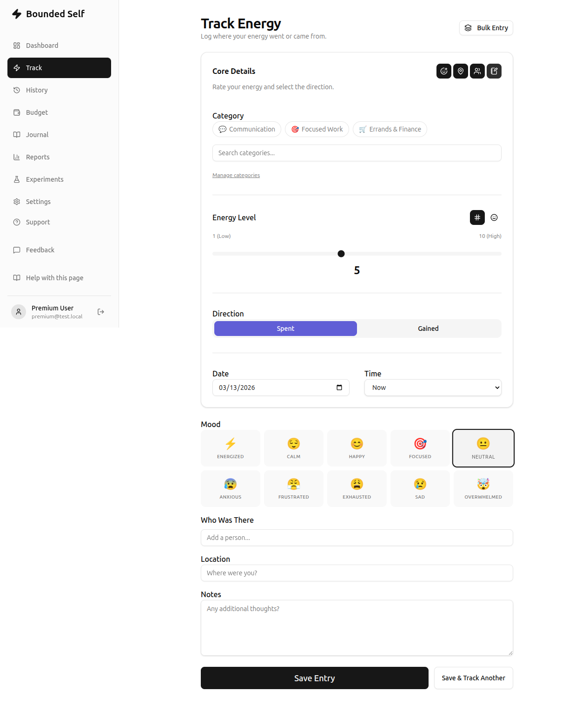
Task: Switch to the History tab
Action: (37, 90)
